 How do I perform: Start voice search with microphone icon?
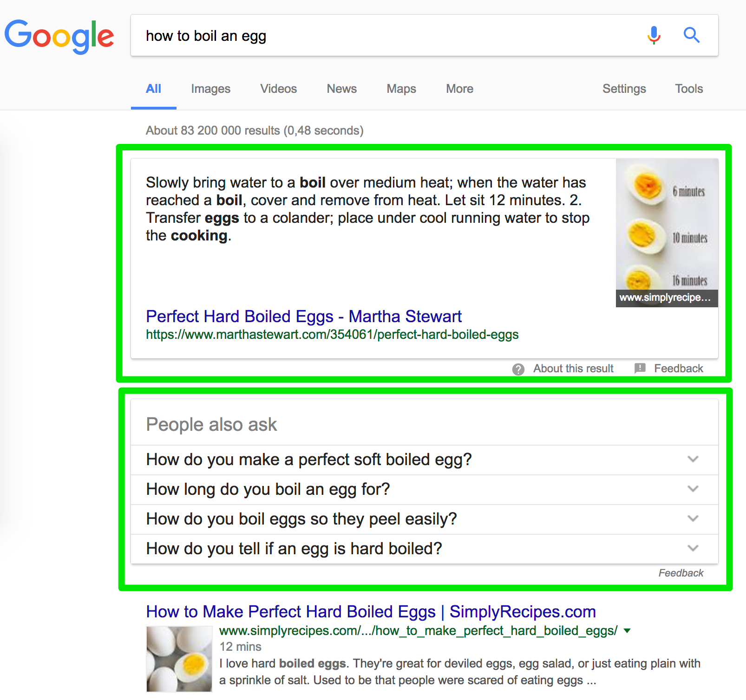pos(654,35)
